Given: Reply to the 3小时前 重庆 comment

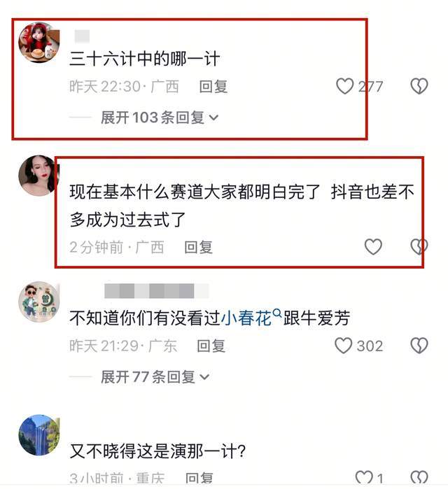Looking at the screenshot, I should click(199, 479).
